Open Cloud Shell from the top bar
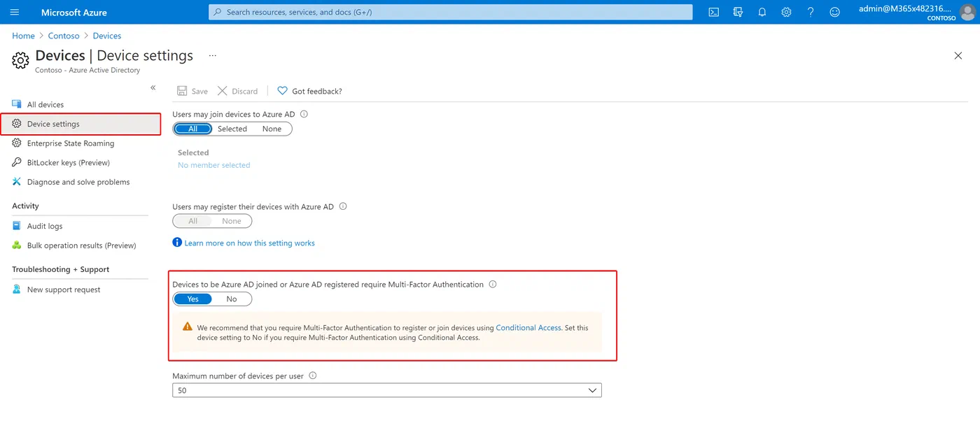The image size is (980, 421). pos(713,12)
